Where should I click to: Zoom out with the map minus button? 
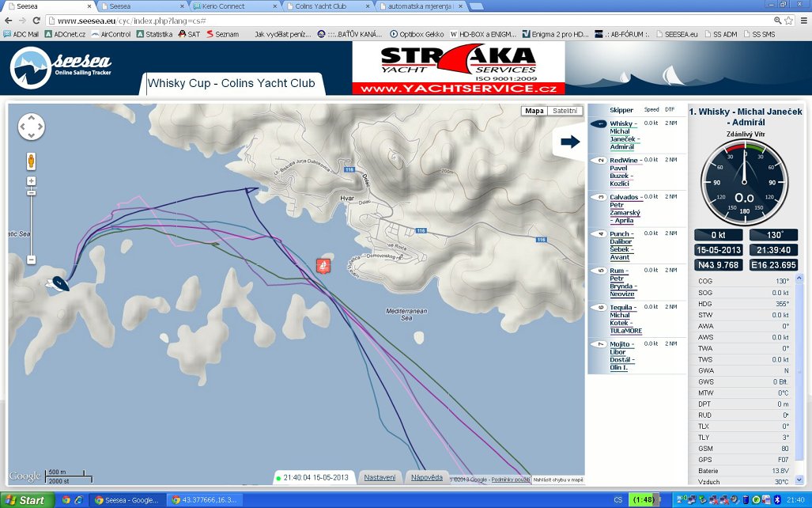click(x=31, y=260)
